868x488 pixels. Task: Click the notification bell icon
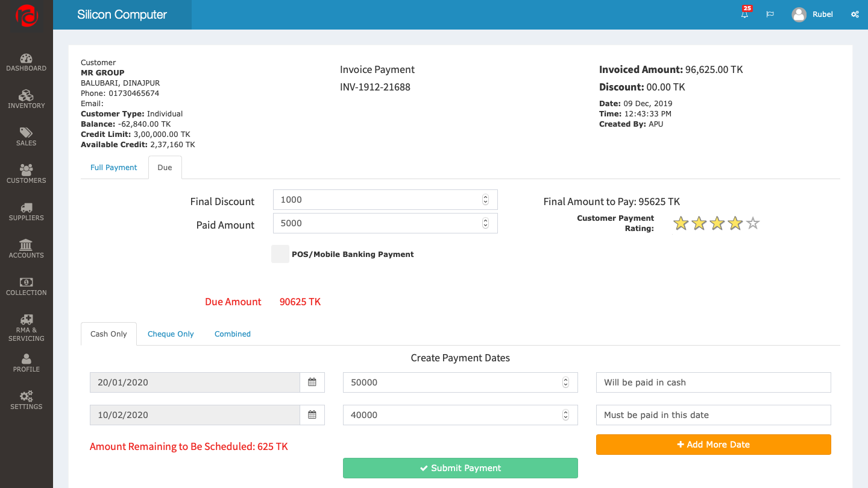tap(744, 14)
